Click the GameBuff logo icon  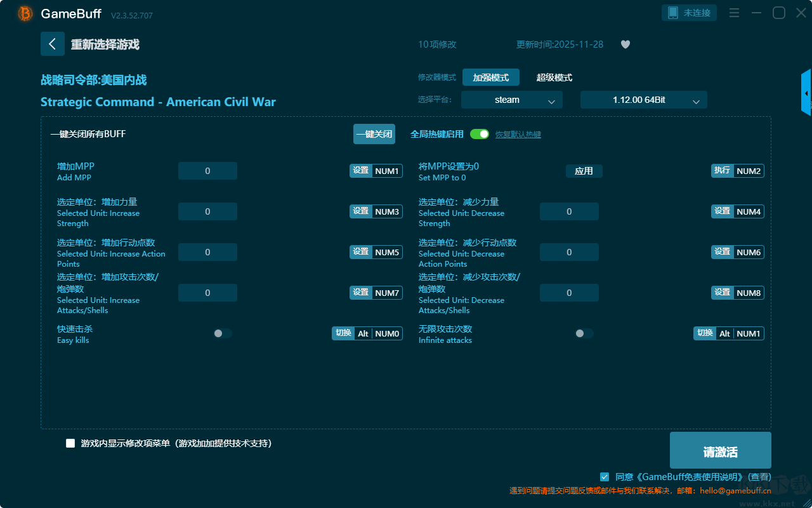coord(25,13)
